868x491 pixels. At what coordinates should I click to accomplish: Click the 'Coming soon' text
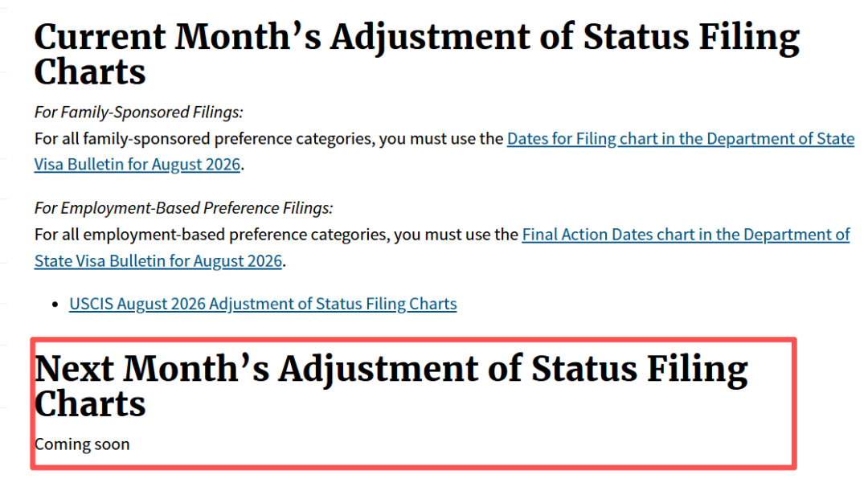(x=82, y=444)
